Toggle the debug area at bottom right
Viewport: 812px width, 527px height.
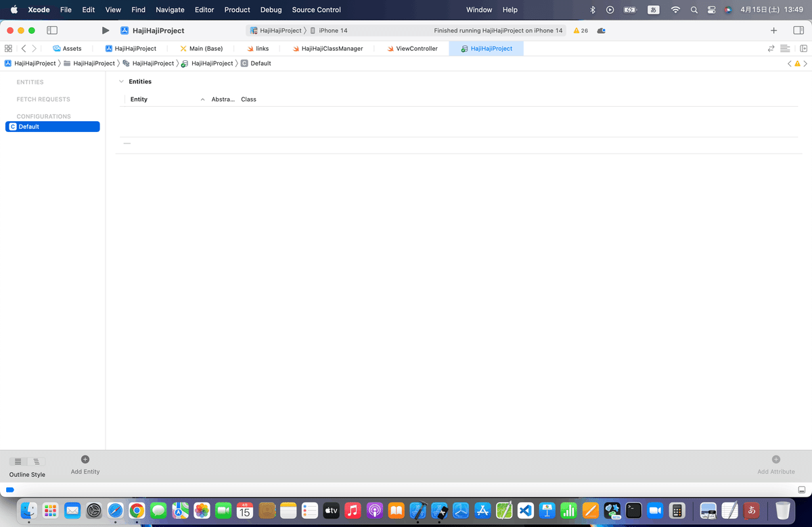pyautogui.click(x=802, y=489)
